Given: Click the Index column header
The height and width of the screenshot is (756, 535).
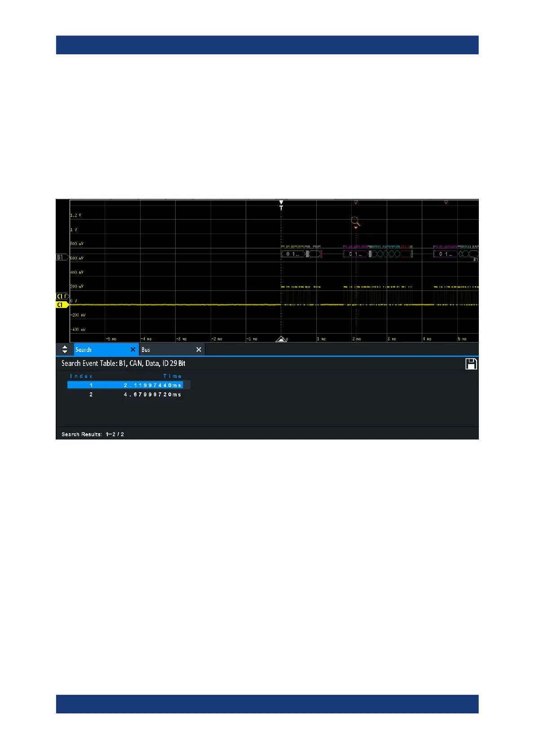Looking at the screenshot, I should coord(81,376).
